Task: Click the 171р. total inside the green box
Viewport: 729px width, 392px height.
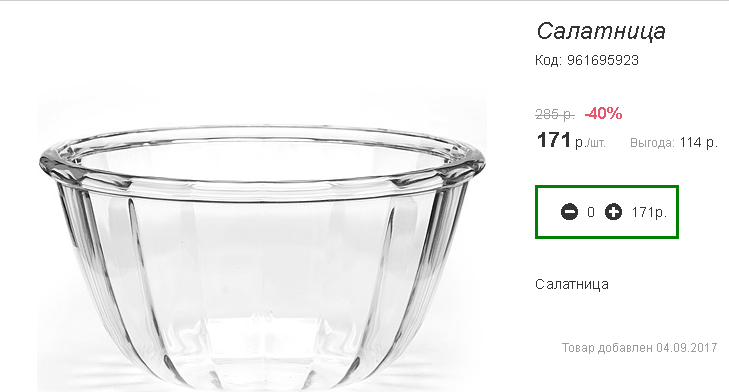Action: point(649,213)
